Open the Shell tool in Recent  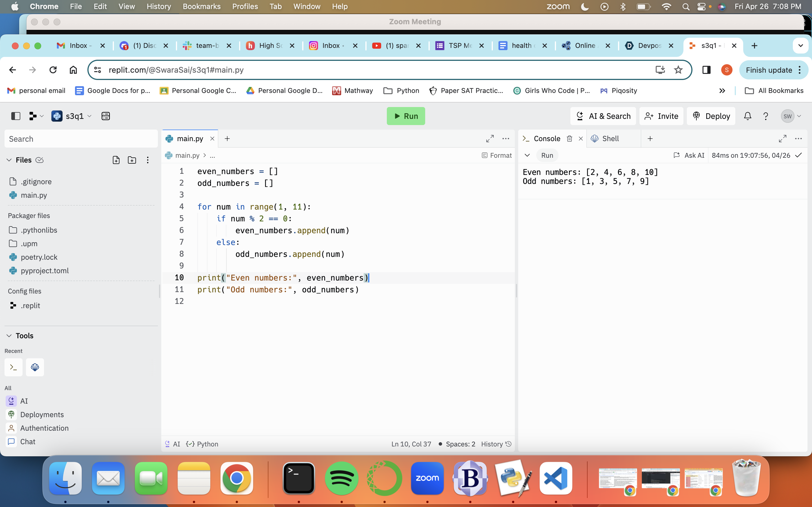point(35,367)
